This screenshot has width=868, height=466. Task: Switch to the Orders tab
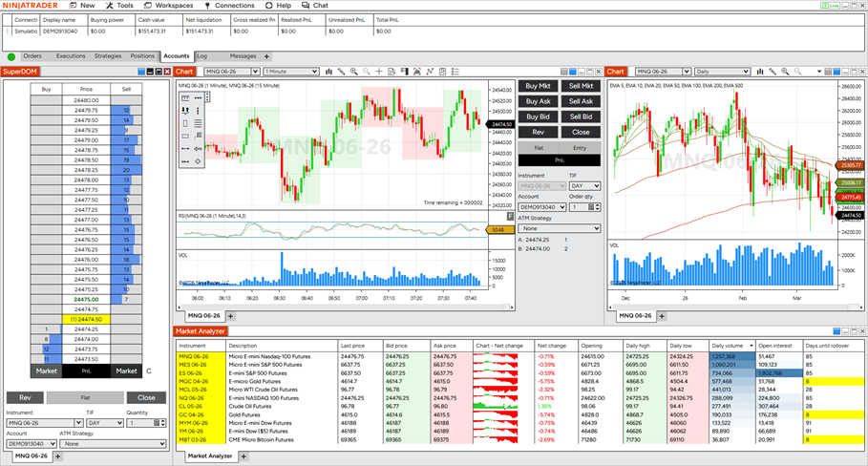click(32, 56)
